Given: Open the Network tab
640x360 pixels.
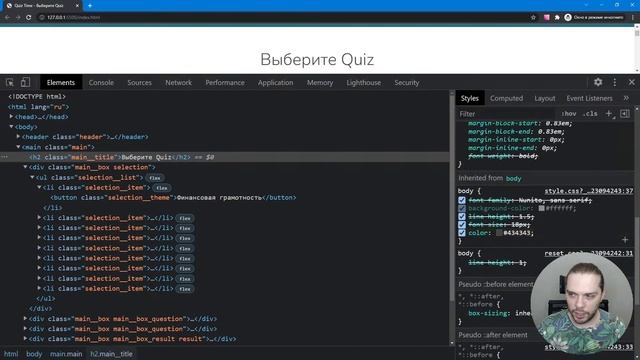Looking at the screenshot, I should point(178,82).
